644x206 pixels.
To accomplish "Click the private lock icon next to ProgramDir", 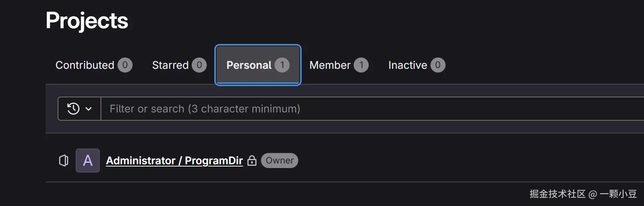I will pyautogui.click(x=252, y=161).
